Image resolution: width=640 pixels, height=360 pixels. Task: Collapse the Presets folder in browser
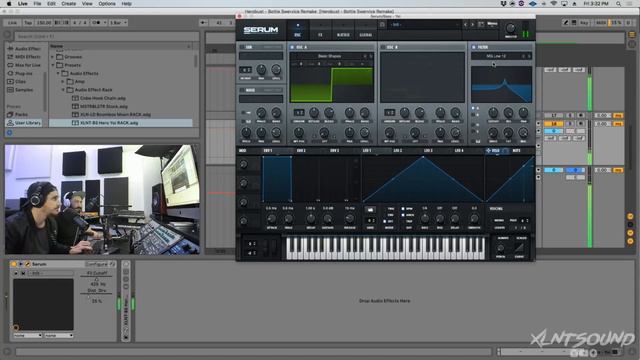click(53, 65)
